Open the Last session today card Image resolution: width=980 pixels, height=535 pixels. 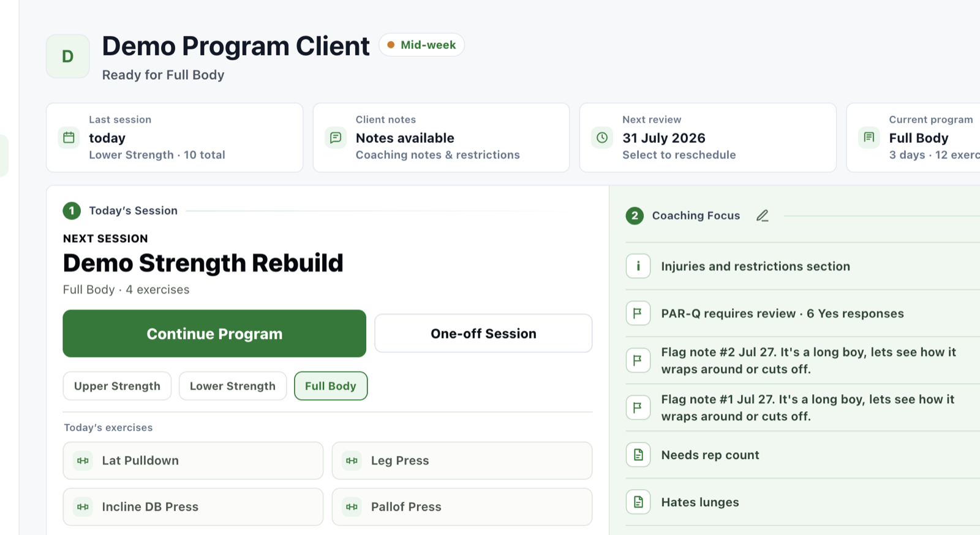(175, 137)
